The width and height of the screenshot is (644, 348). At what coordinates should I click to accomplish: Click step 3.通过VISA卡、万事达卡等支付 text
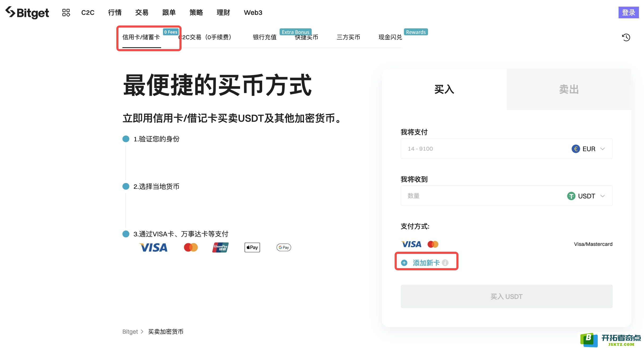coord(181,234)
